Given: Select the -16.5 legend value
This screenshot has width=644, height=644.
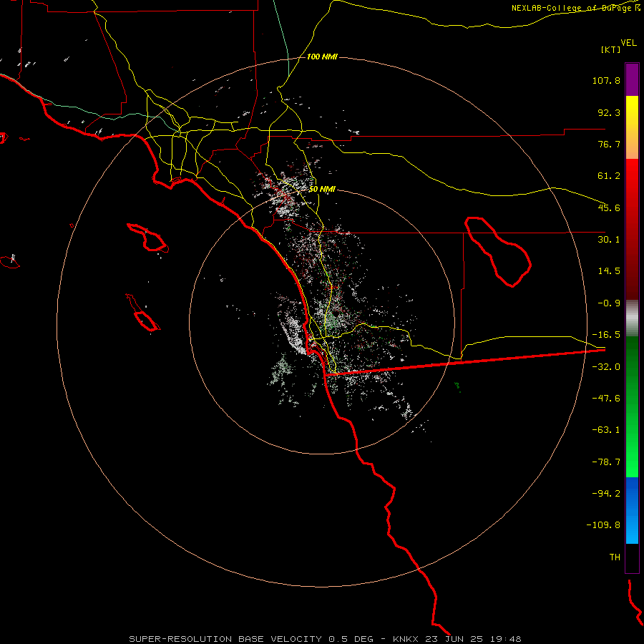Looking at the screenshot, I should 606,335.
